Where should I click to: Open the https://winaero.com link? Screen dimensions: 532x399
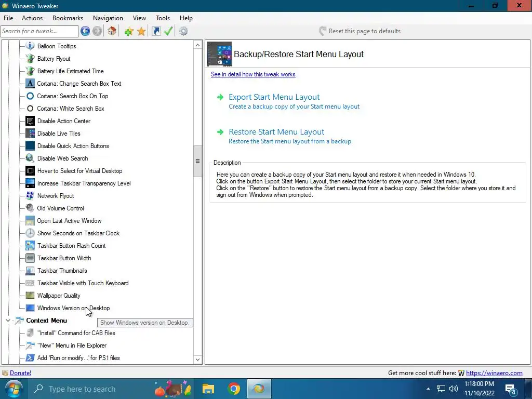pos(494,373)
